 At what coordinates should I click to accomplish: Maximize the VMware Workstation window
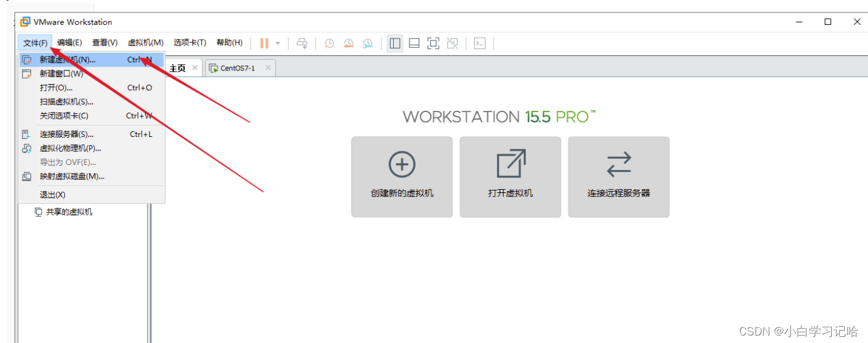[x=827, y=22]
